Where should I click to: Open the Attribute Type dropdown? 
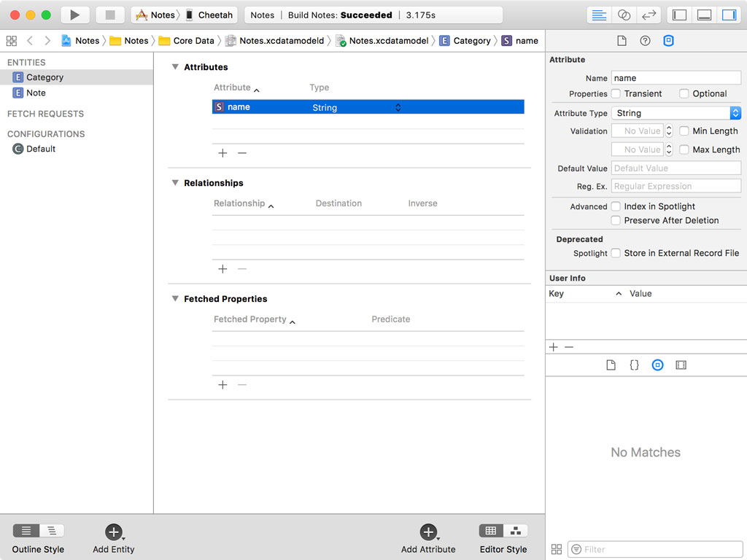coord(676,113)
